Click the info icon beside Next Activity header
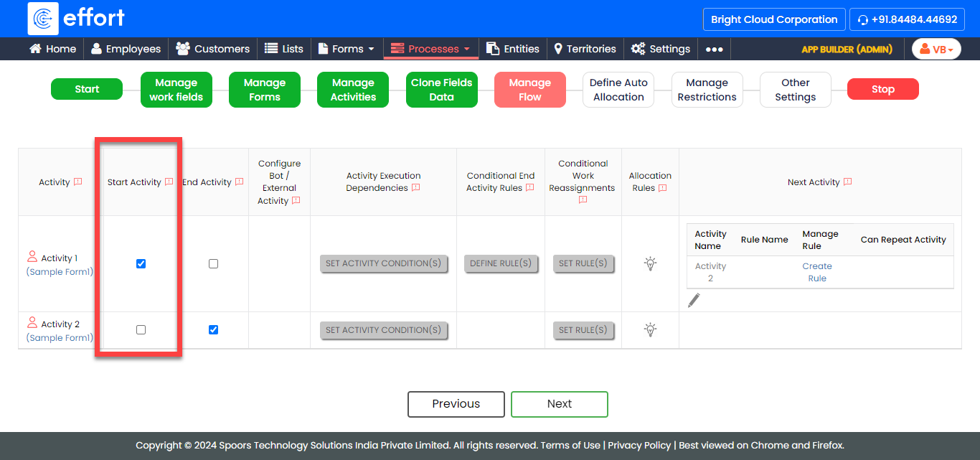The image size is (980, 460). pyautogui.click(x=847, y=182)
